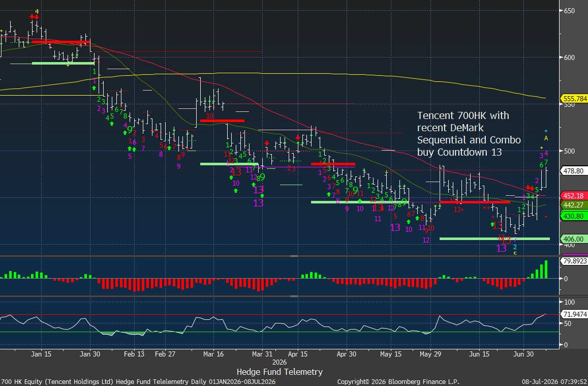Click the red 12+ countdown label in early June

tap(458, 210)
